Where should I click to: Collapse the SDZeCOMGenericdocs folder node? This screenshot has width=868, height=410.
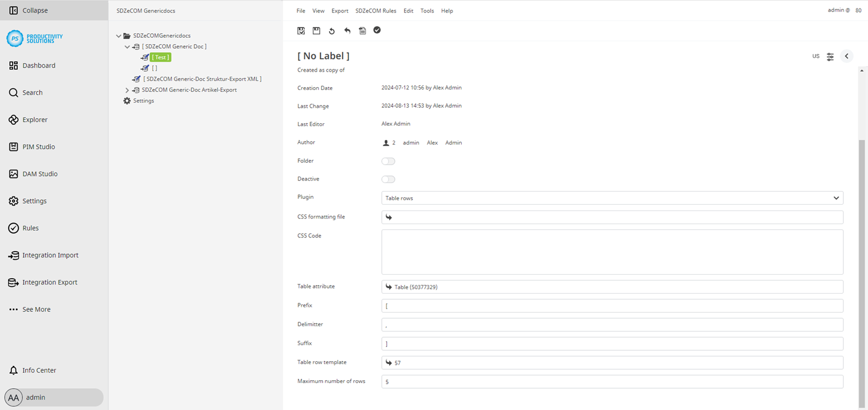coord(118,35)
